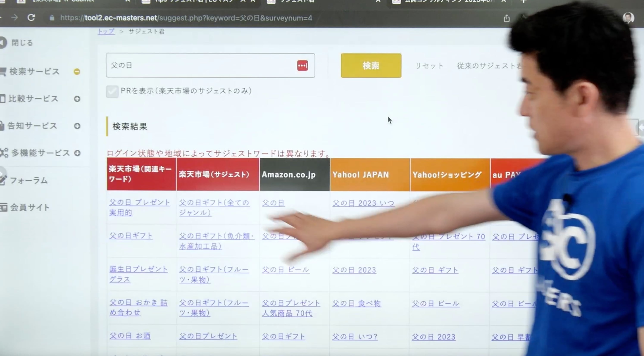
Task: Open the 会員サイト sidebar item
Action: [x=30, y=207]
